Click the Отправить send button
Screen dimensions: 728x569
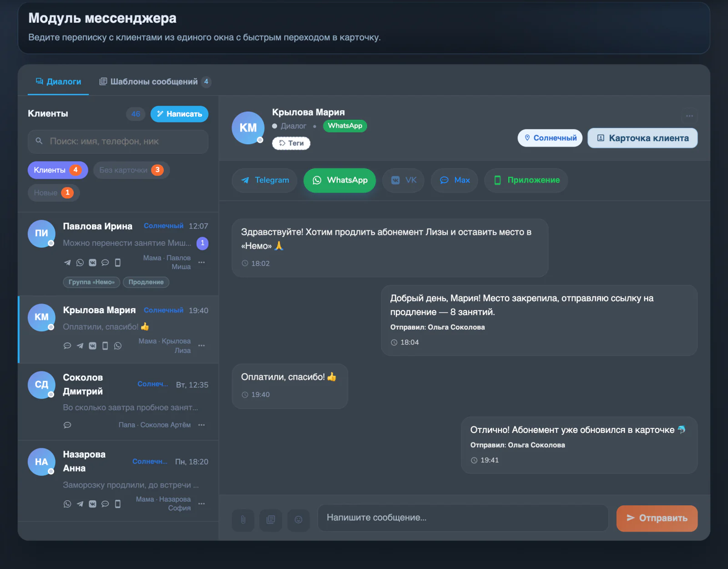[657, 518]
